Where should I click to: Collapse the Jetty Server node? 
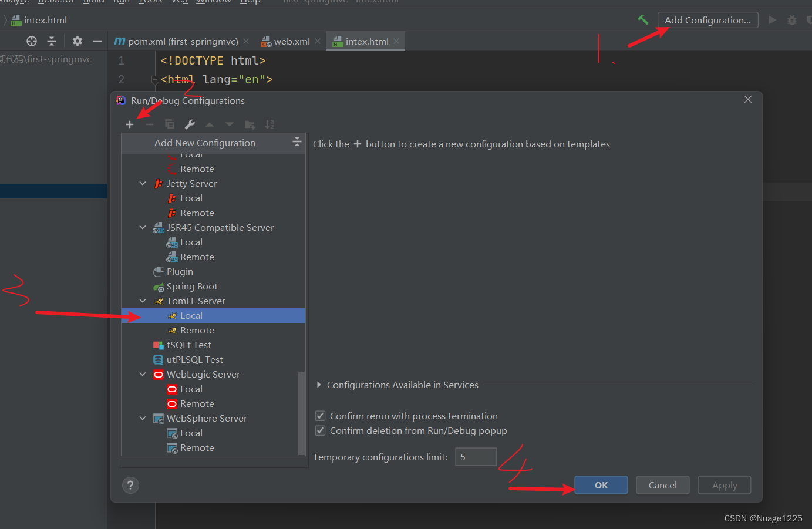[143, 183]
